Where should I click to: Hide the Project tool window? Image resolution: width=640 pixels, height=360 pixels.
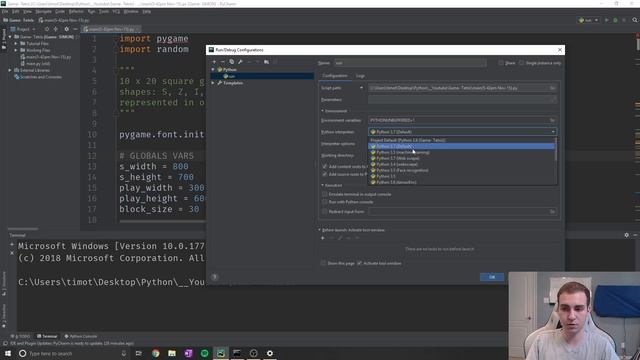pyautogui.click(x=76, y=29)
